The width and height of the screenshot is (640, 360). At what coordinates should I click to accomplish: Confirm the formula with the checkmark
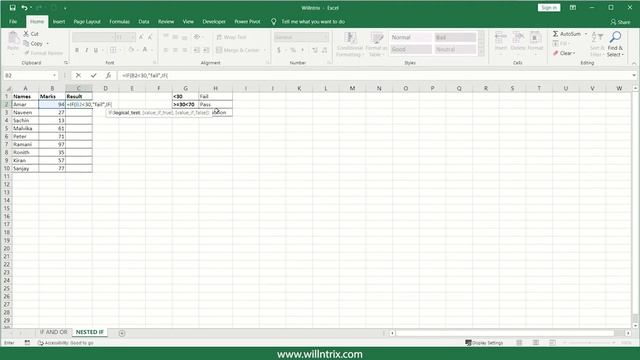pos(93,76)
